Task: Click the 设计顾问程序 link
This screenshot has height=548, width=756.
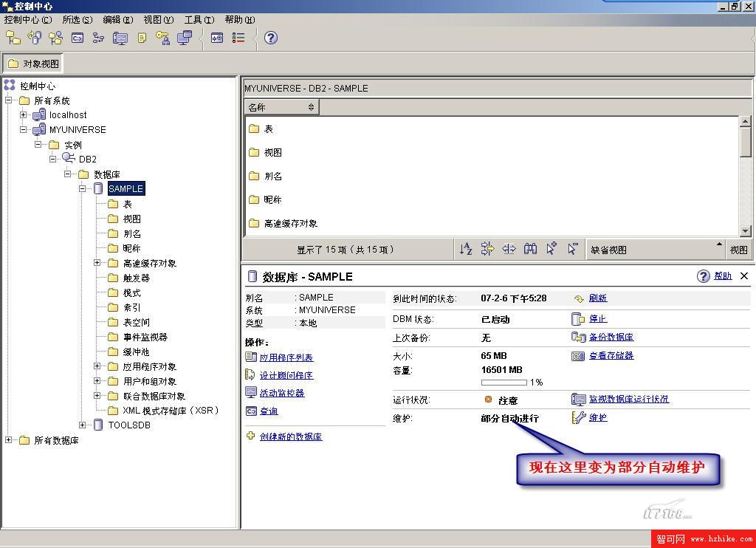Action: click(x=286, y=375)
